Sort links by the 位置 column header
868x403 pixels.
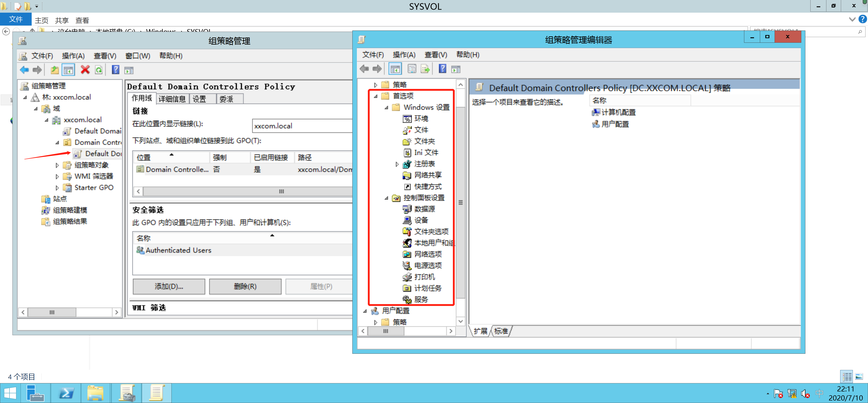171,157
